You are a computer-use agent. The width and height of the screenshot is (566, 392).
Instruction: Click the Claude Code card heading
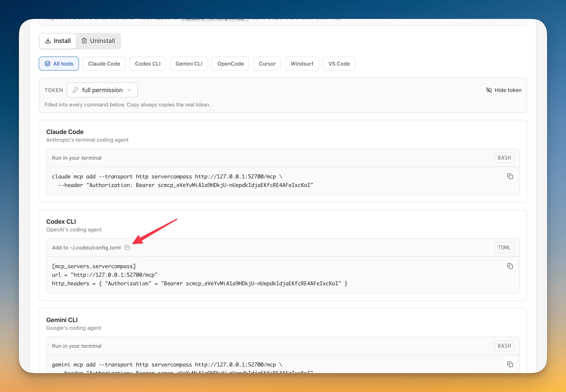point(65,132)
